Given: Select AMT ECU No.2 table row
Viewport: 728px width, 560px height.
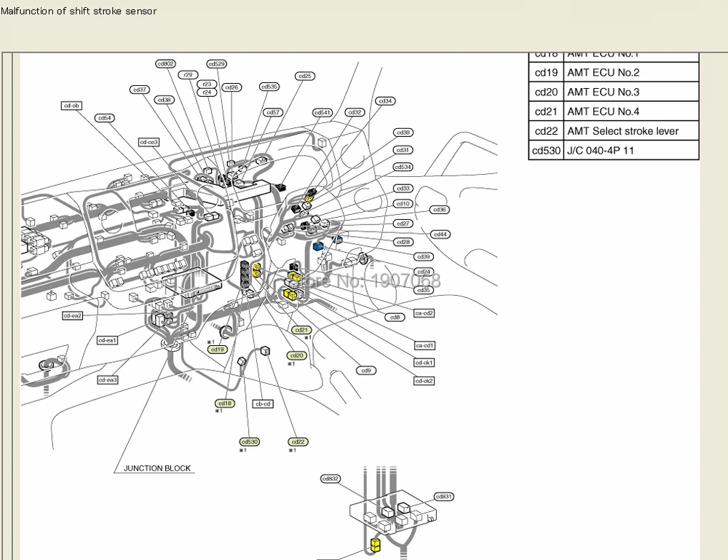Looking at the screenshot, I should coord(614,72).
